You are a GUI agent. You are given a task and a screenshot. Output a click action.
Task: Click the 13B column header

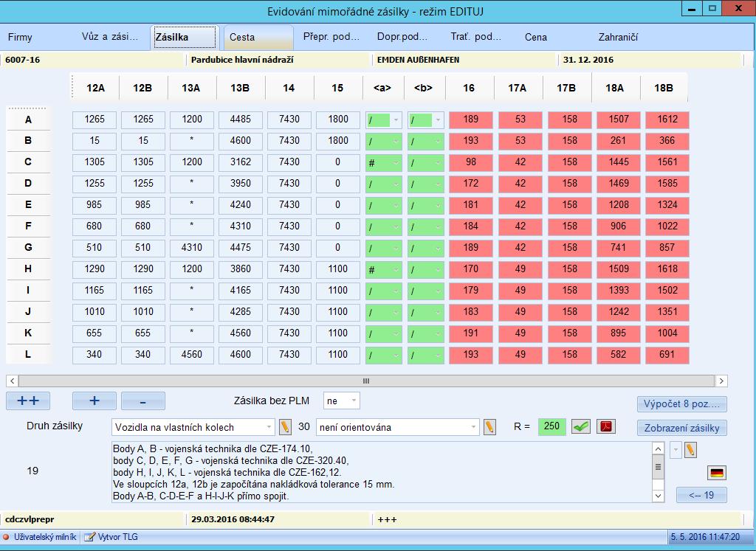point(240,88)
